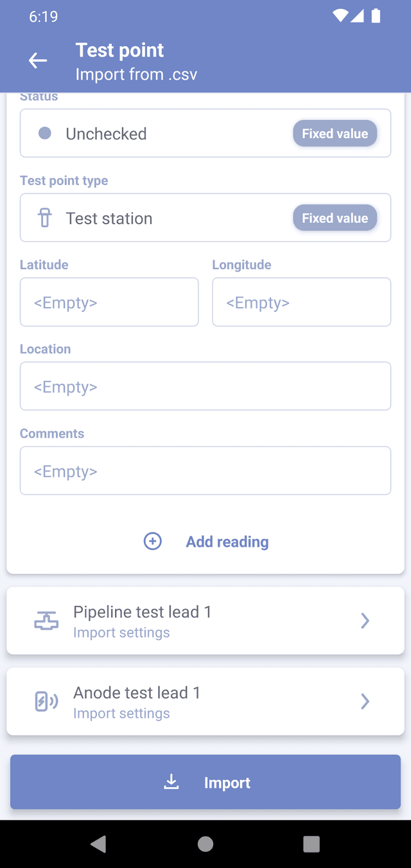This screenshot has width=411, height=868.
Task: Click the Unchecked status dot icon
Action: tap(45, 134)
